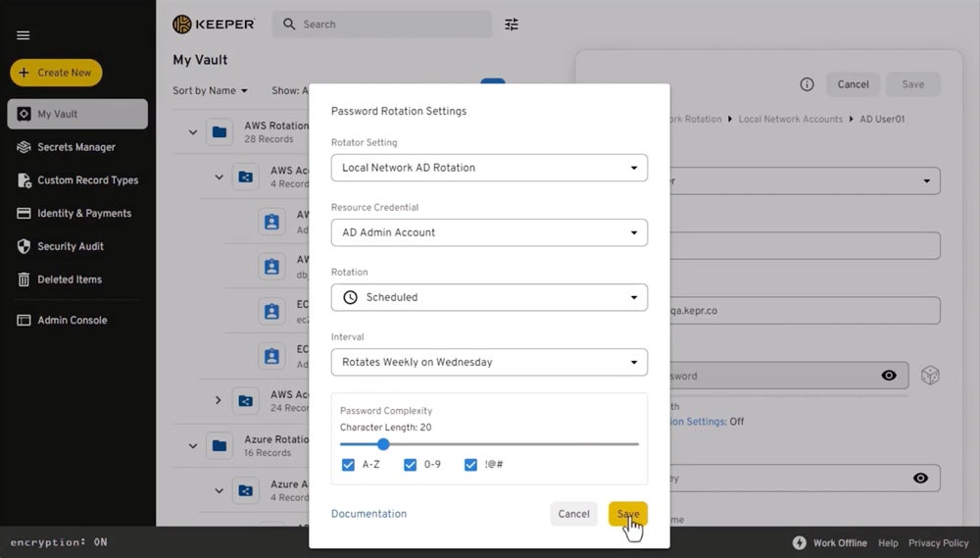Open the Documentation link
980x558 pixels.
(368, 514)
